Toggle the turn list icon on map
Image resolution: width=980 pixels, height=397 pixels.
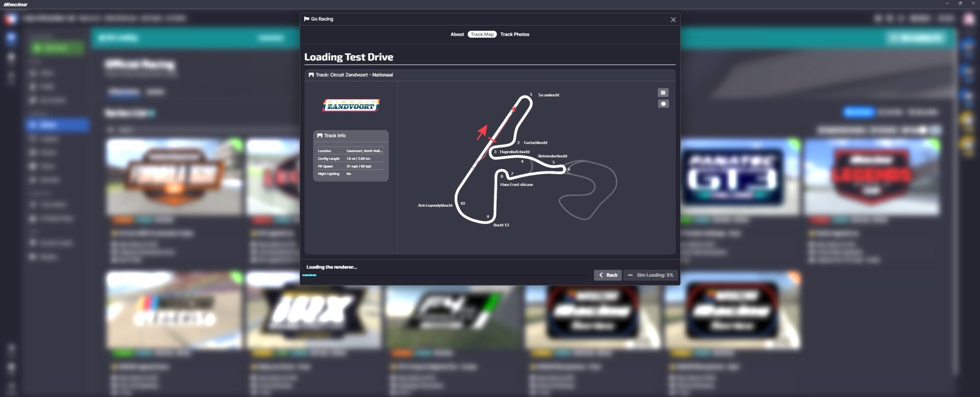663,92
